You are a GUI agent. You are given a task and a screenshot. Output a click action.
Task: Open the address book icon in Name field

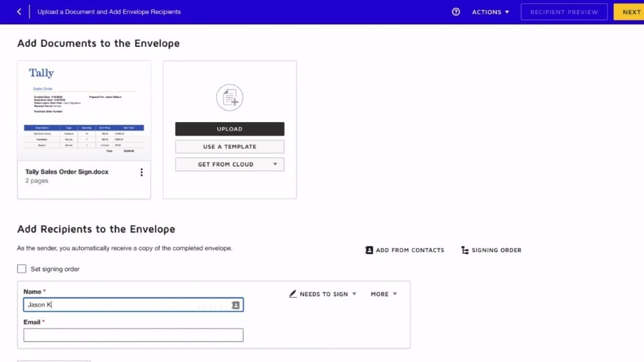(235, 305)
